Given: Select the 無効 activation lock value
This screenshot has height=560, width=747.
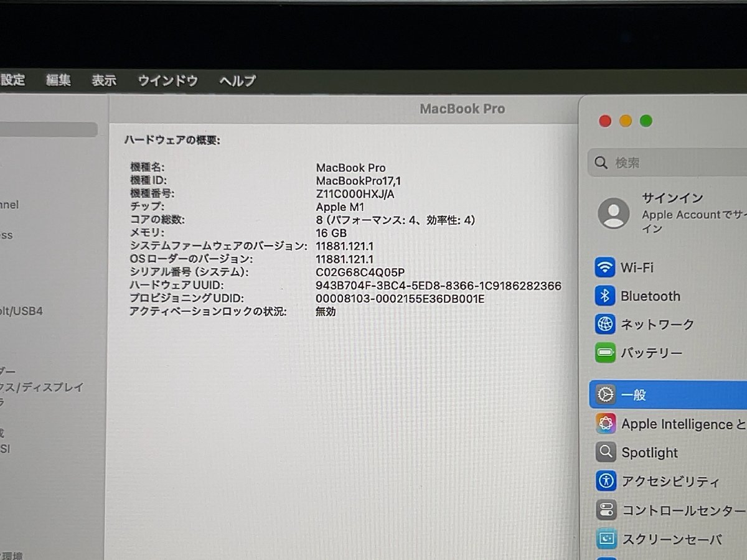Looking at the screenshot, I should (x=326, y=312).
